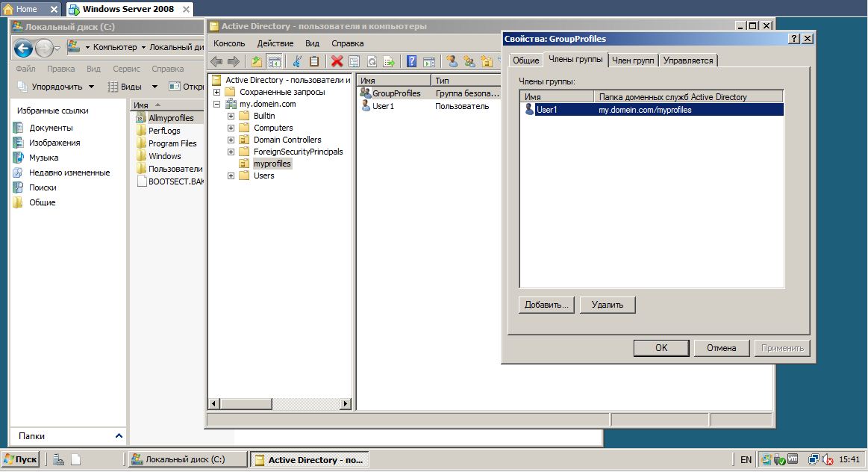The width and height of the screenshot is (868, 472).
Task: Open the Справка menu in Active Directory
Action: click(348, 43)
